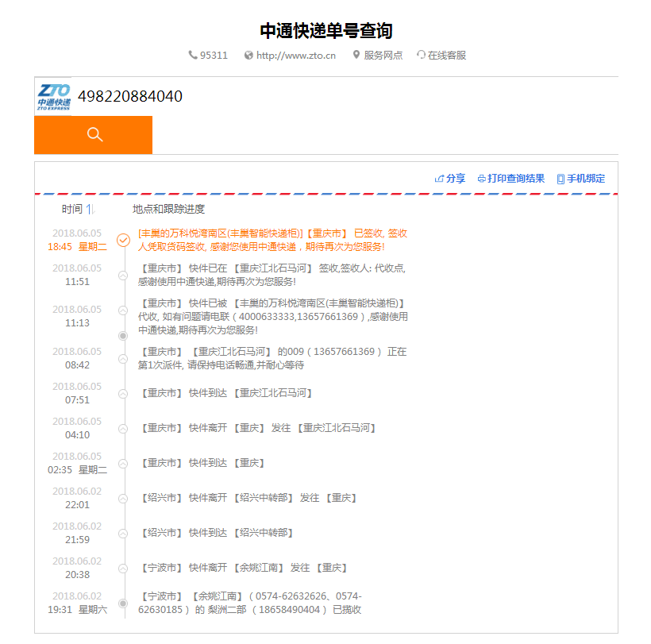Click the orange search button

(x=93, y=135)
